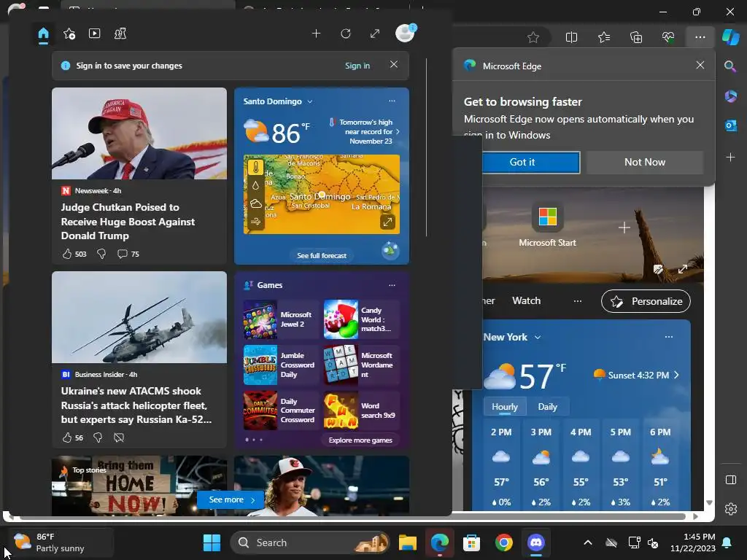This screenshot has width=747, height=560.
Task: Dislike the Judge Chutkan article
Action: tap(101, 254)
